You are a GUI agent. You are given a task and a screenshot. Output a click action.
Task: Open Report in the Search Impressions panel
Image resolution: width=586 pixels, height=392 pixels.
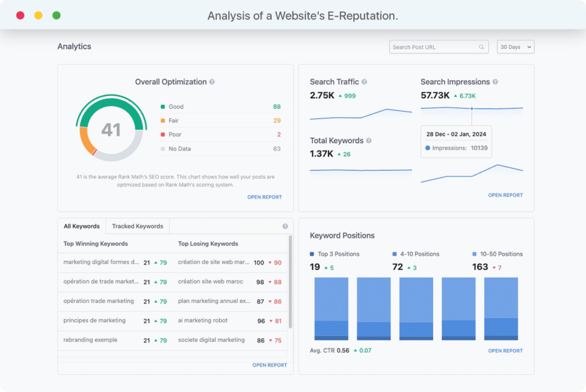505,195
